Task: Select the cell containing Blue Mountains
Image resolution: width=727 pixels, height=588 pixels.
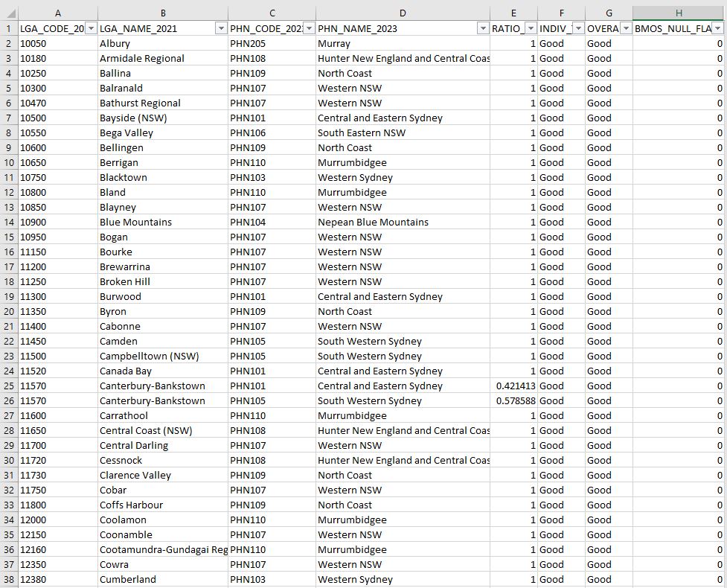Action: [x=163, y=222]
